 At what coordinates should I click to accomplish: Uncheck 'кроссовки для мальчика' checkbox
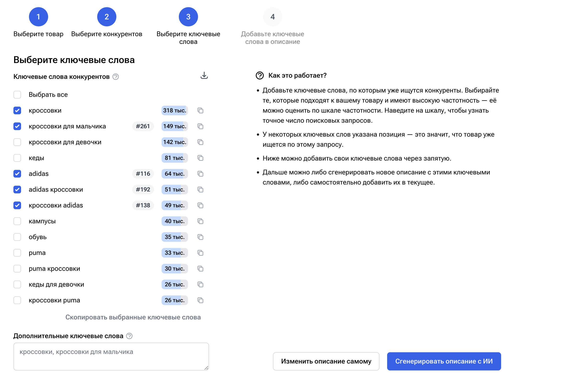[17, 126]
